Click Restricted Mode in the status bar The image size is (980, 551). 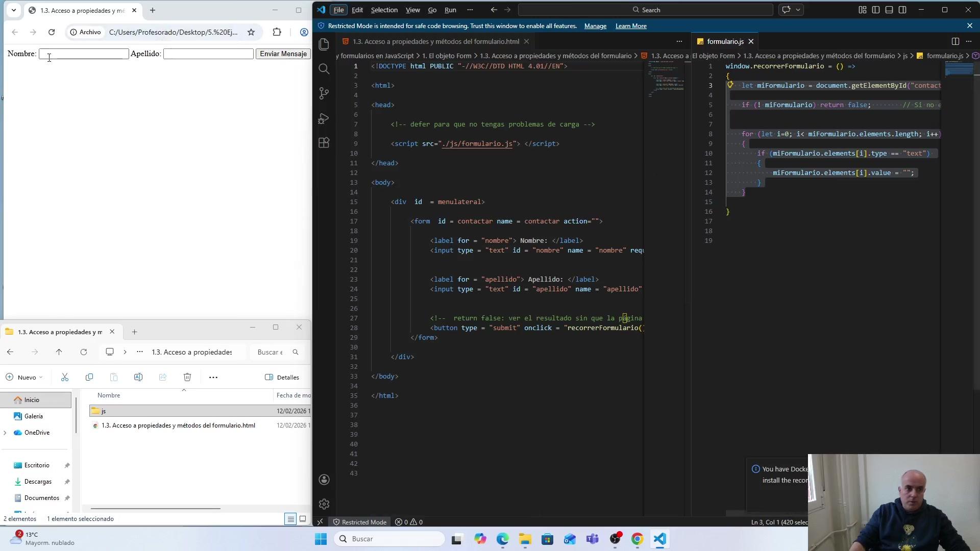coord(360,522)
